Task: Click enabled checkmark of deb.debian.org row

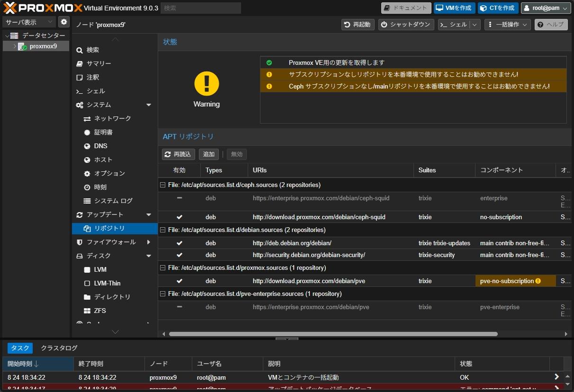Action: pyautogui.click(x=179, y=243)
